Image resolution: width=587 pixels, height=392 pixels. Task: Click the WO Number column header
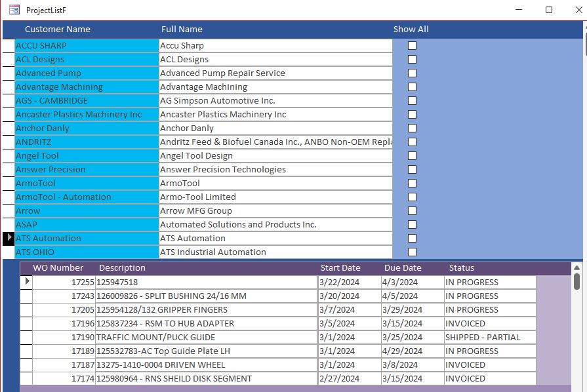coord(58,268)
